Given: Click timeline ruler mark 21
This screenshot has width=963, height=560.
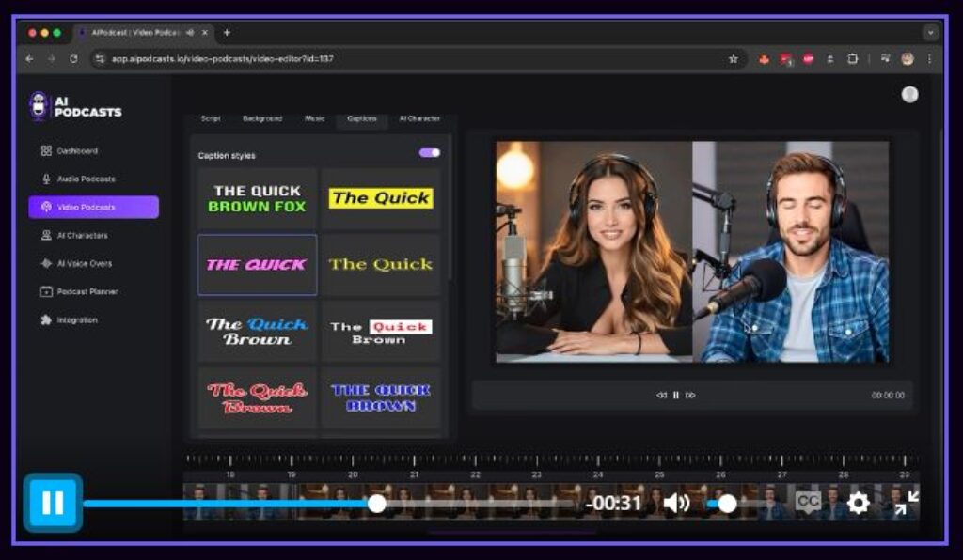Looking at the screenshot, I should pyautogui.click(x=414, y=474).
